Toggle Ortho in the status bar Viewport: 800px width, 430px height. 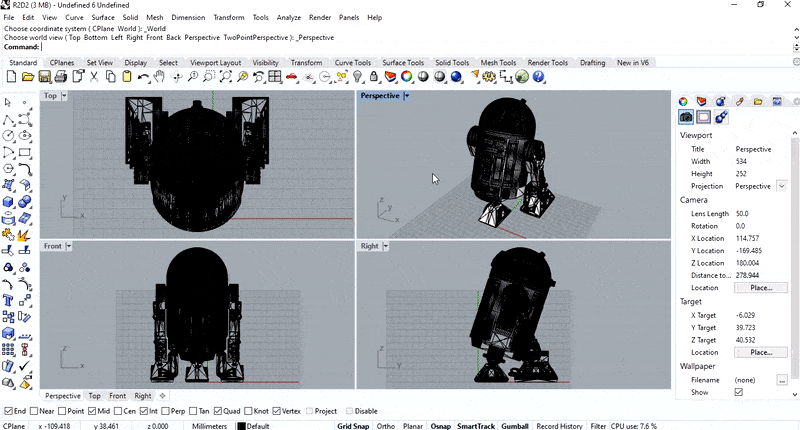(x=386, y=426)
